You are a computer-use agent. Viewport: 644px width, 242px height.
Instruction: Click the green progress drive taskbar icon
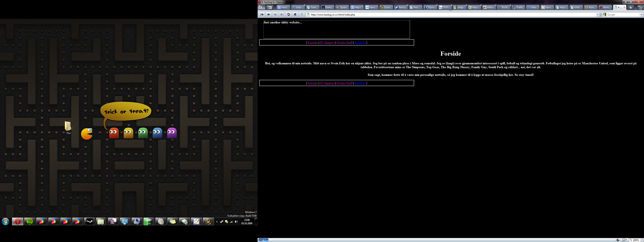[149, 221]
